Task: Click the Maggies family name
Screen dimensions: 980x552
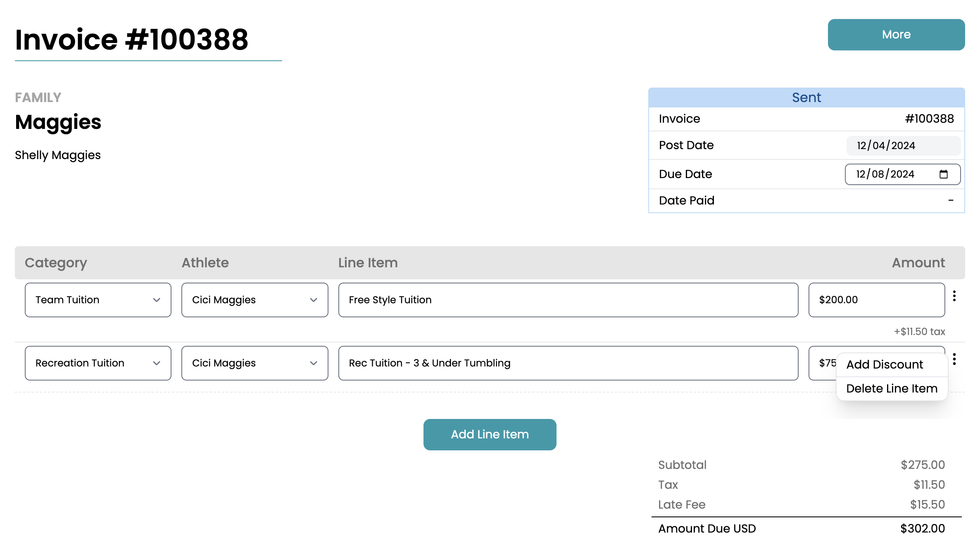Action: click(58, 122)
